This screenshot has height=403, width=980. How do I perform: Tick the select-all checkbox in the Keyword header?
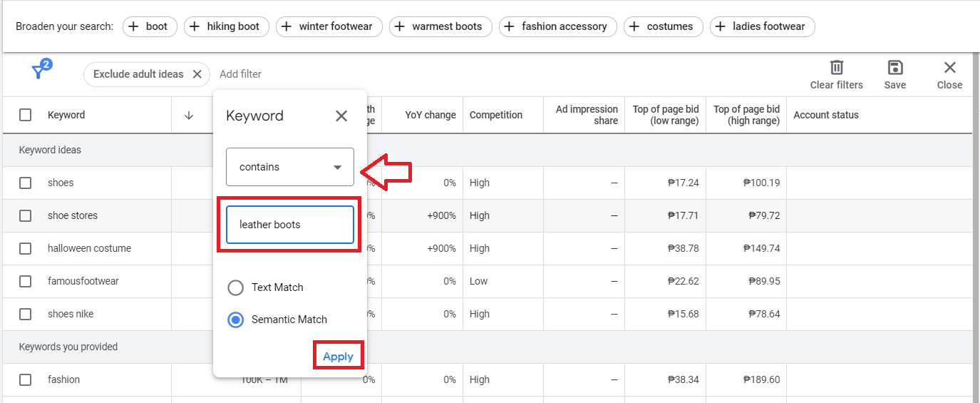[x=26, y=115]
